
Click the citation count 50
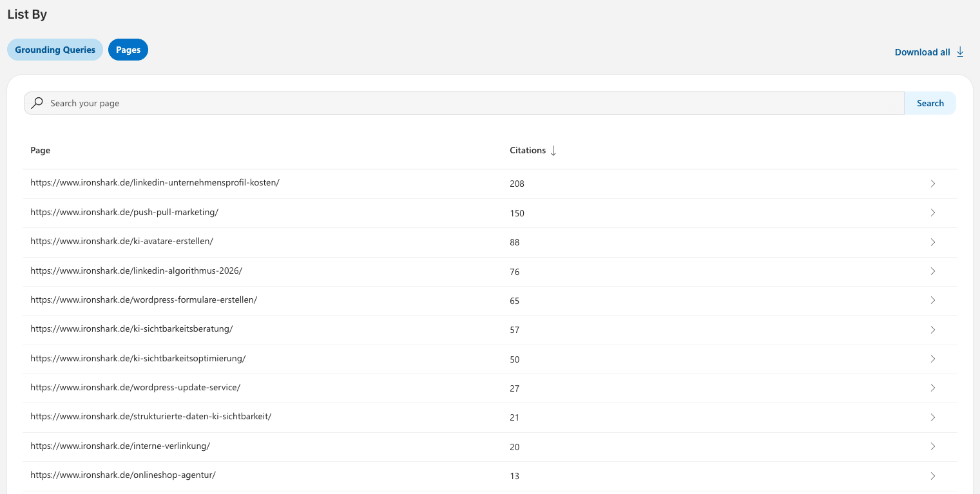(x=514, y=359)
